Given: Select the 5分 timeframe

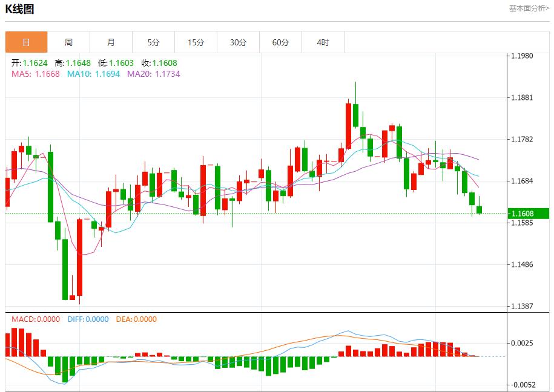Looking at the screenshot, I should click(x=154, y=42).
